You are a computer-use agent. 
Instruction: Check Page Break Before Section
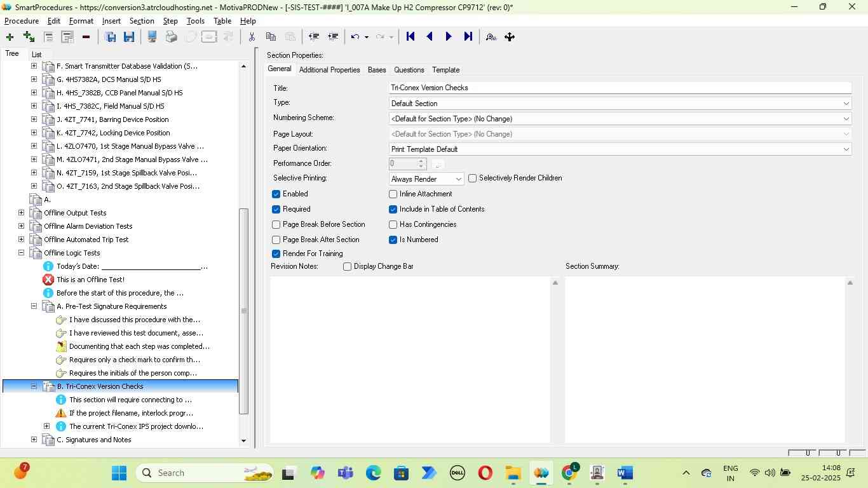point(276,224)
